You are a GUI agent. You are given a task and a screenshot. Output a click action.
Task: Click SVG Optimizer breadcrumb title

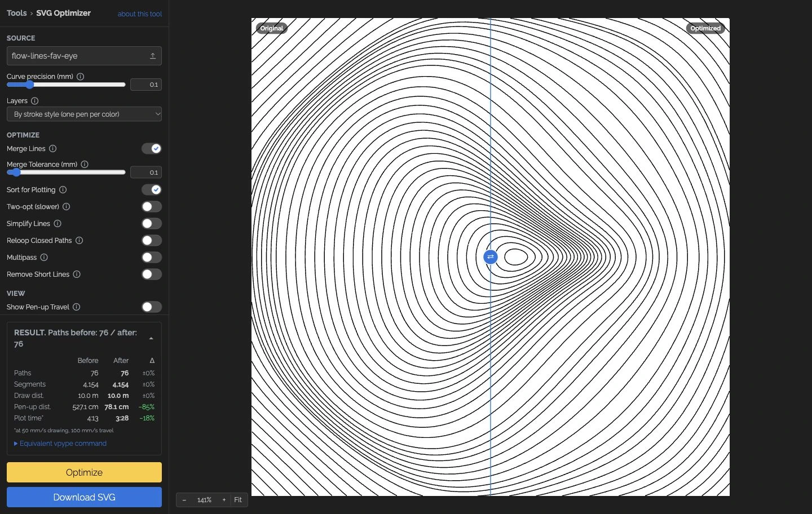tap(63, 13)
